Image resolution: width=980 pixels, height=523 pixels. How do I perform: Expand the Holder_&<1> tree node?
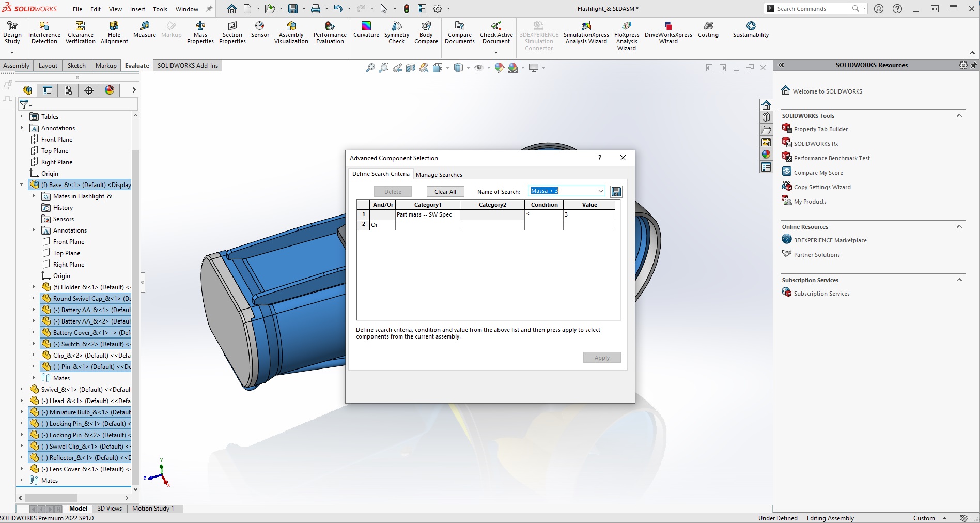[x=34, y=287]
